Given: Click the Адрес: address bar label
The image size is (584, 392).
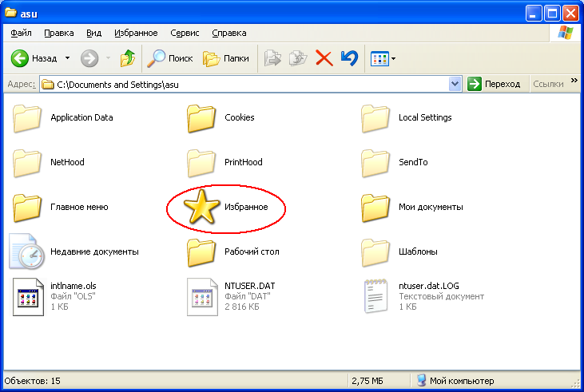Looking at the screenshot, I should (22, 84).
